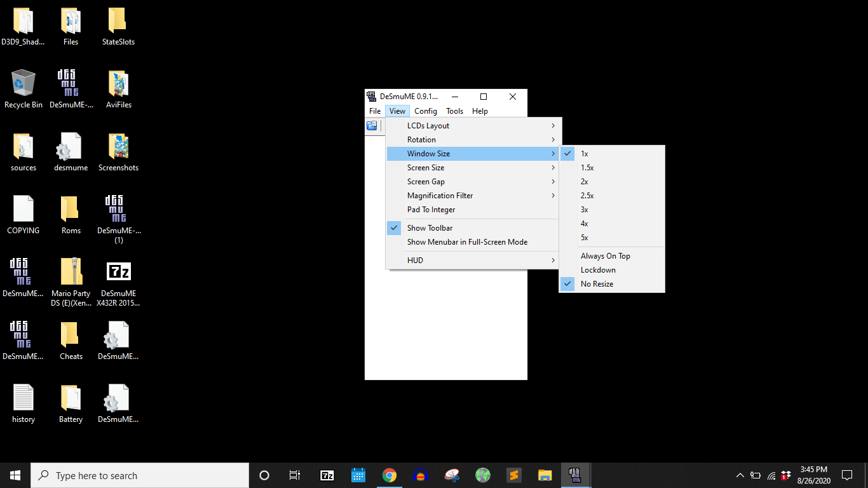This screenshot has width=868, height=488.
Task: Set window size to 4x
Action: [x=612, y=224]
